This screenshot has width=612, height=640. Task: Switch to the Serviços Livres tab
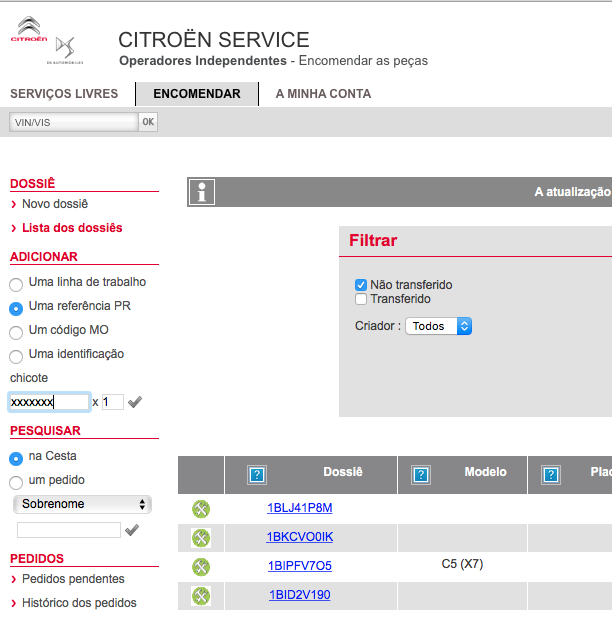coord(64,94)
